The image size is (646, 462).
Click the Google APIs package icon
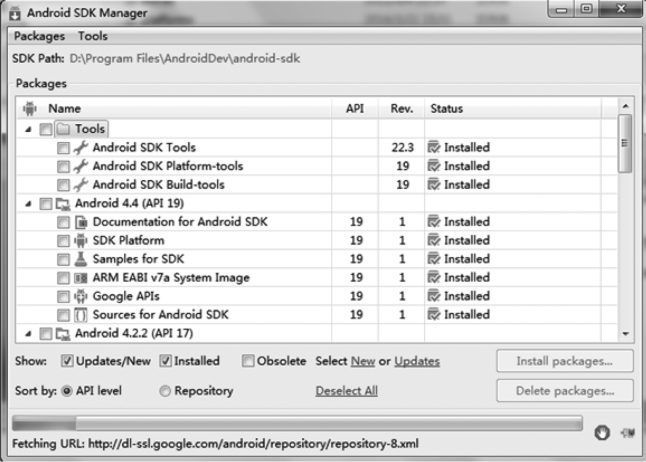pyautogui.click(x=82, y=296)
